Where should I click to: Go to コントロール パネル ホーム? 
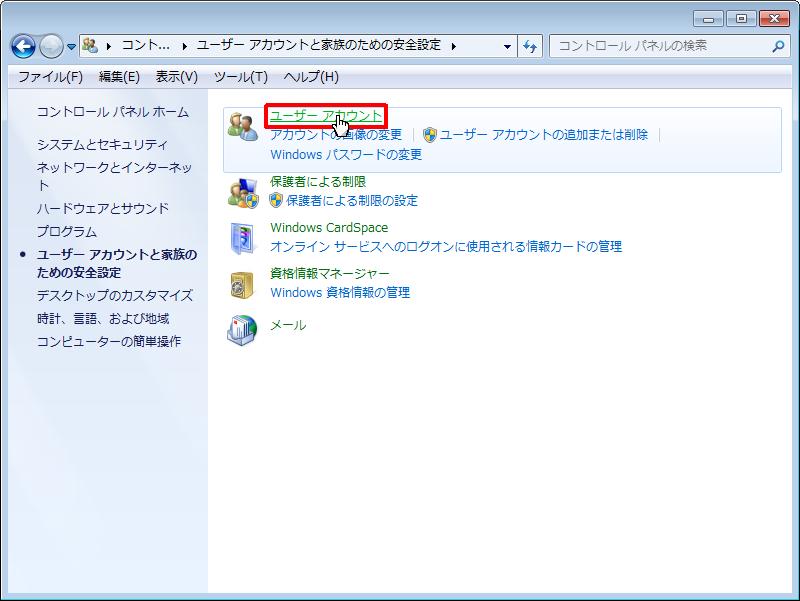pos(112,112)
